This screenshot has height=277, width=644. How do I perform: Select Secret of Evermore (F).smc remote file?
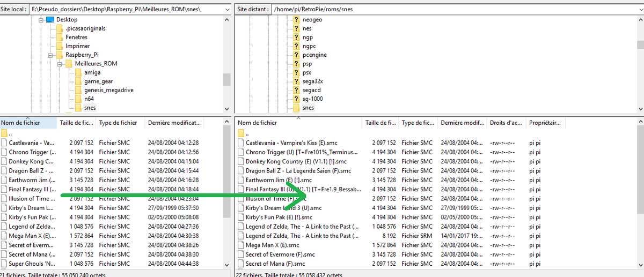tap(279, 254)
